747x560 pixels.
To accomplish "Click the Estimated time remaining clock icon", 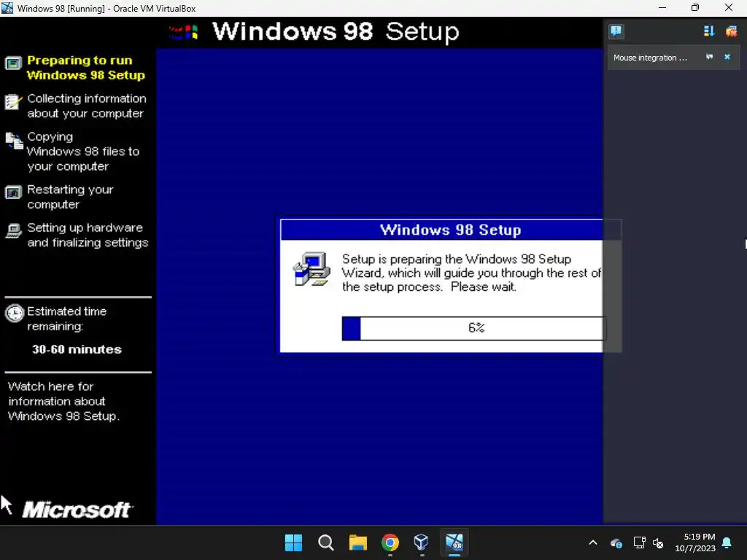I will (x=15, y=314).
